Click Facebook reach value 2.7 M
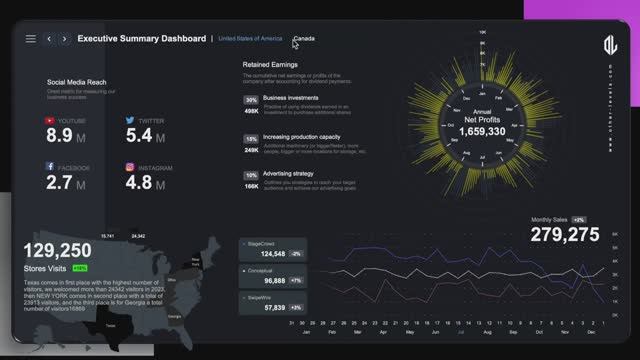The image size is (640, 360). [66, 182]
